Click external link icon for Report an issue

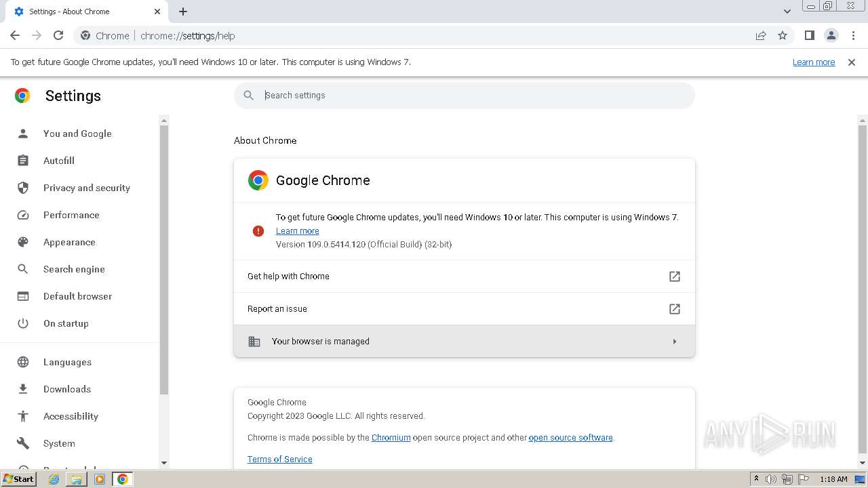675,308
